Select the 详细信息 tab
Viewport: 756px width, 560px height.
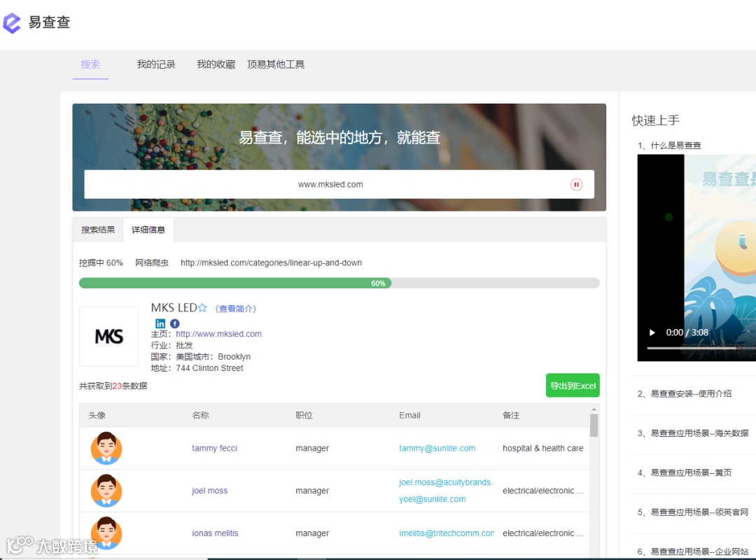148,230
